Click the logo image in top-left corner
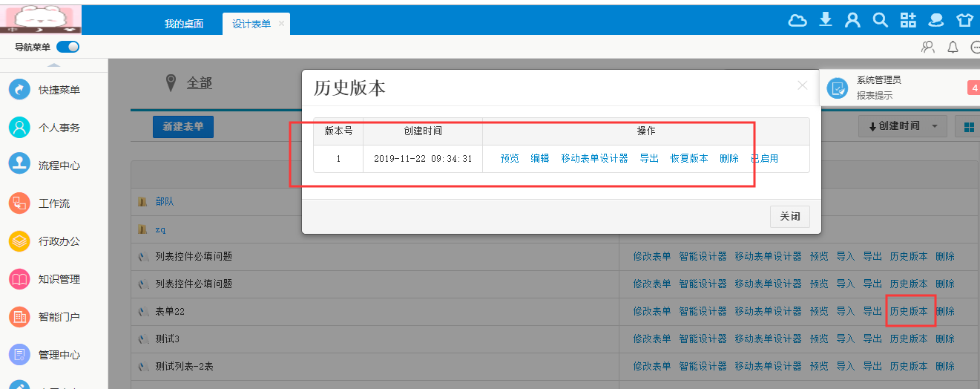The width and height of the screenshot is (980, 389). 41,19
